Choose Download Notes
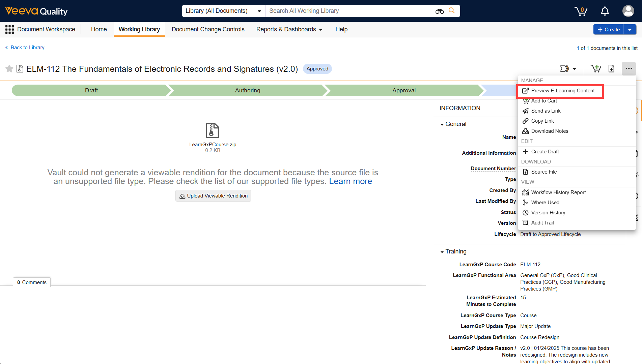 pyautogui.click(x=550, y=131)
